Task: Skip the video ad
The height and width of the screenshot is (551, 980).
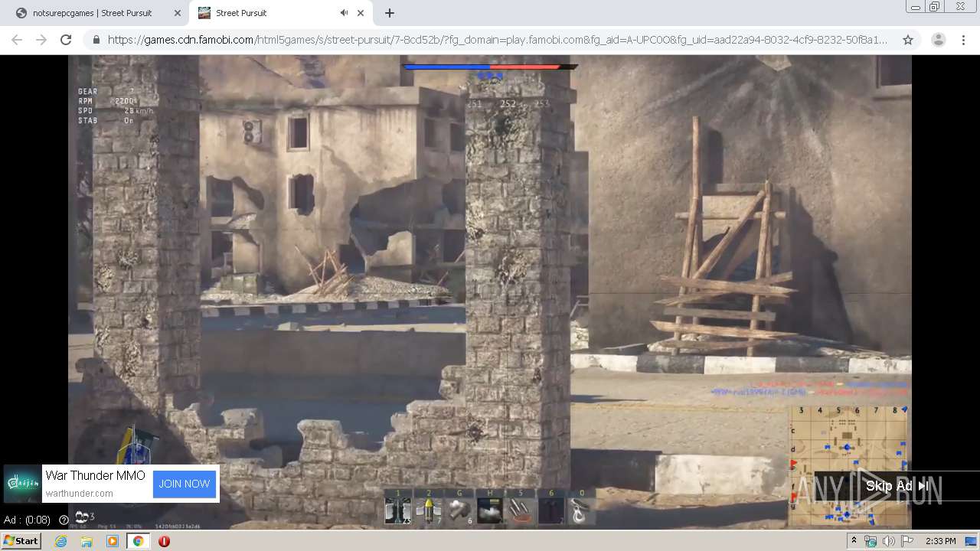Action: pos(897,486)
